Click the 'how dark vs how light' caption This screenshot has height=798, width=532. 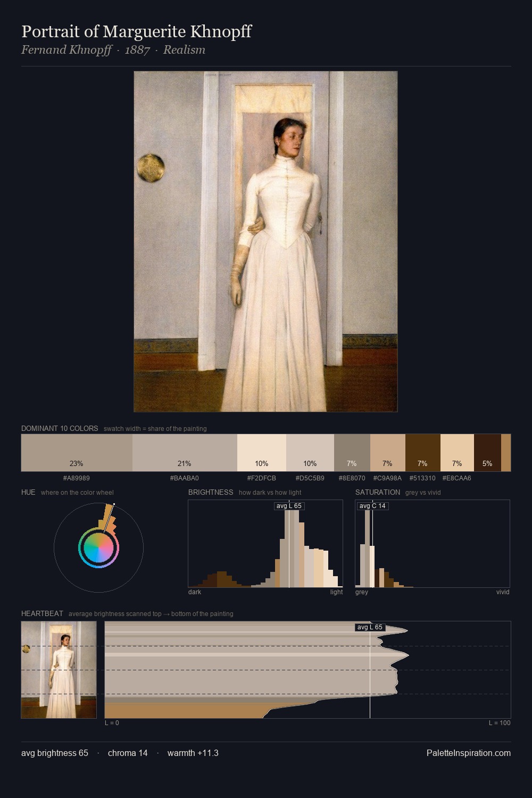pos(270,493)
